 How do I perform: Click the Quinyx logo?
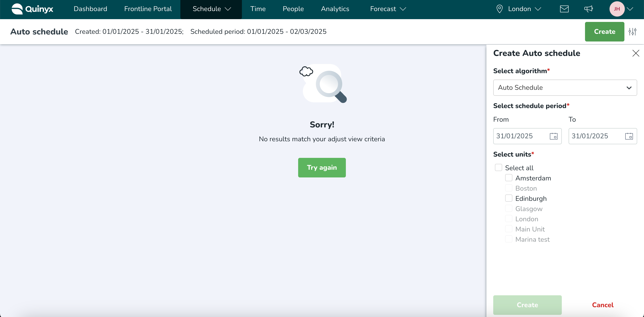coord(32,9)
